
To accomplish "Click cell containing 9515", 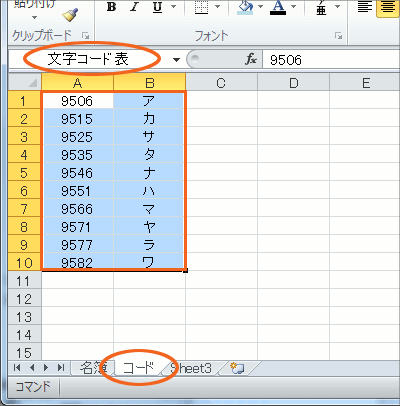I will [77, 118].
